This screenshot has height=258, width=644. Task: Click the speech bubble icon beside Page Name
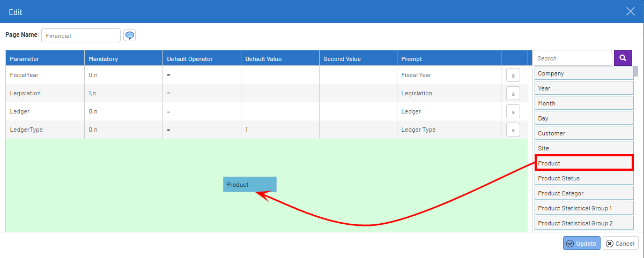(129, 35)
